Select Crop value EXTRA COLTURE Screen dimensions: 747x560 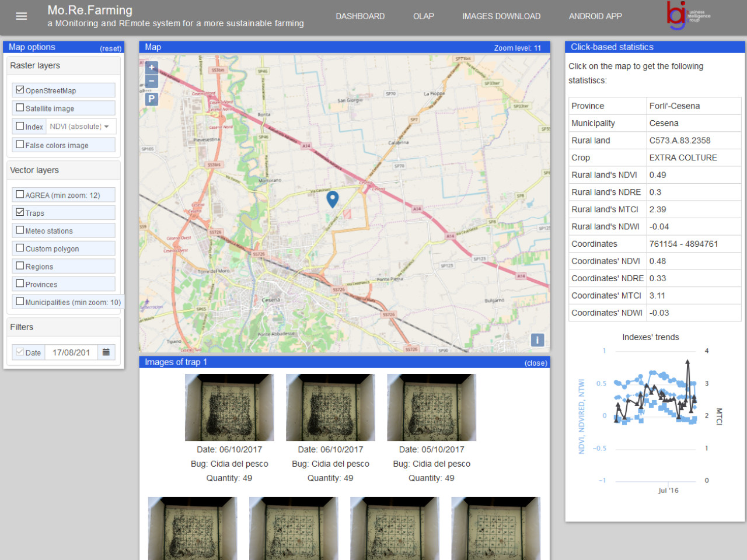pyautogui.click(x=683, y=157)
